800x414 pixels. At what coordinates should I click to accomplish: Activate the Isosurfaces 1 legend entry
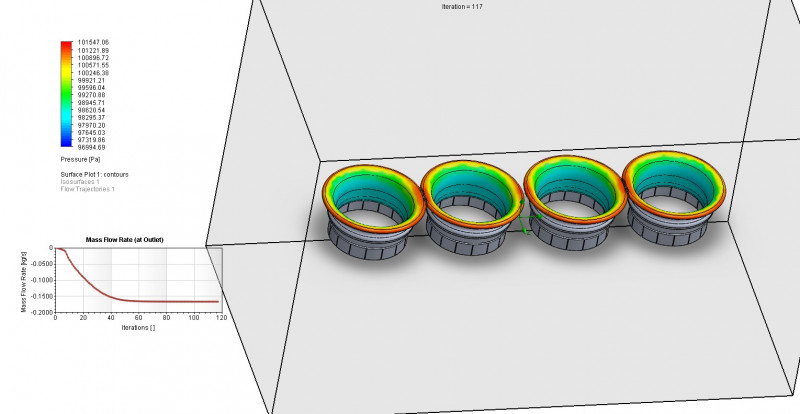click(x=80, y=181)
